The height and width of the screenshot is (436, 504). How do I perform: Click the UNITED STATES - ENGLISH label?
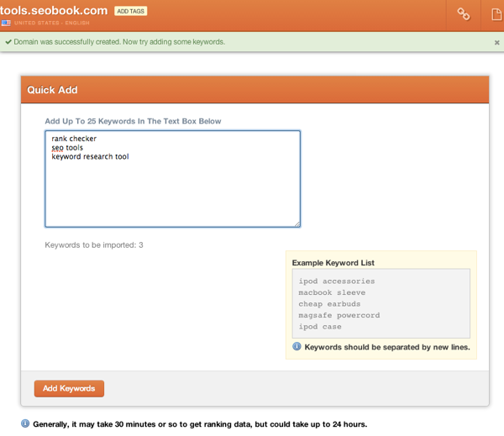pyautogui.click(x=52, y=23)
